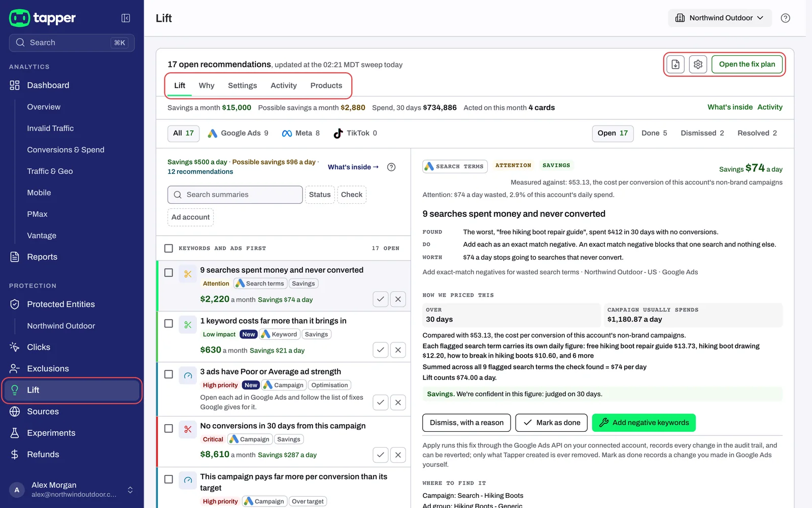Dismiss '9 searches spent money' card
812x508 pixels.
398,299
